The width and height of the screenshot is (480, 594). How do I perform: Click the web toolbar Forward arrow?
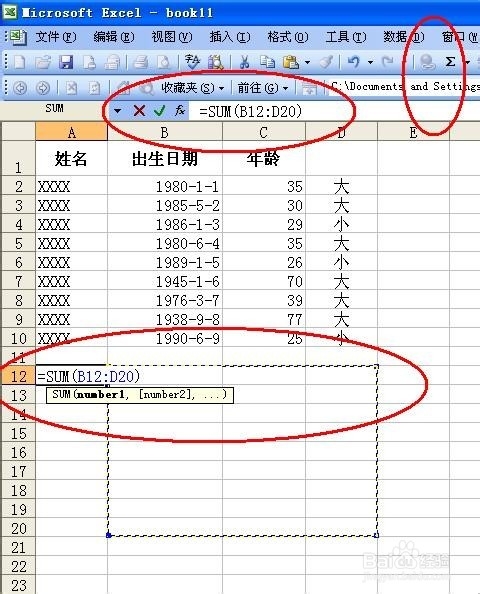pyautogui.click(x=43, y=88)
